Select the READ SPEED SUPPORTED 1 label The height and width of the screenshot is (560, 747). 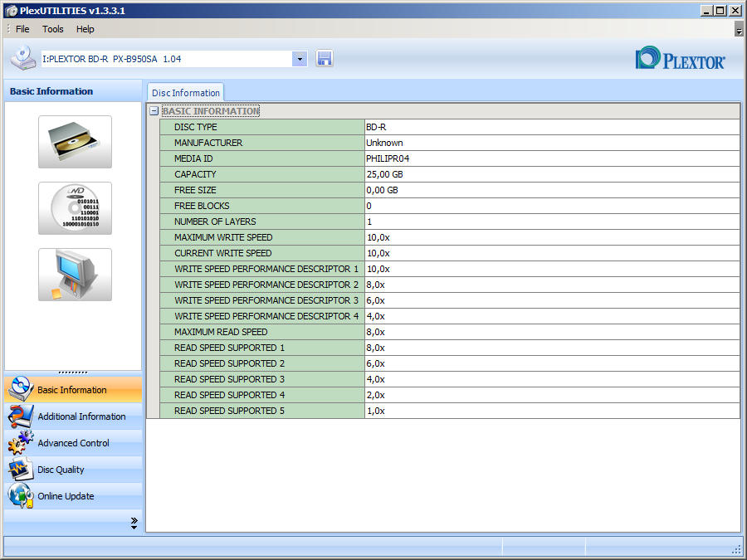click(x=229, y=348)
